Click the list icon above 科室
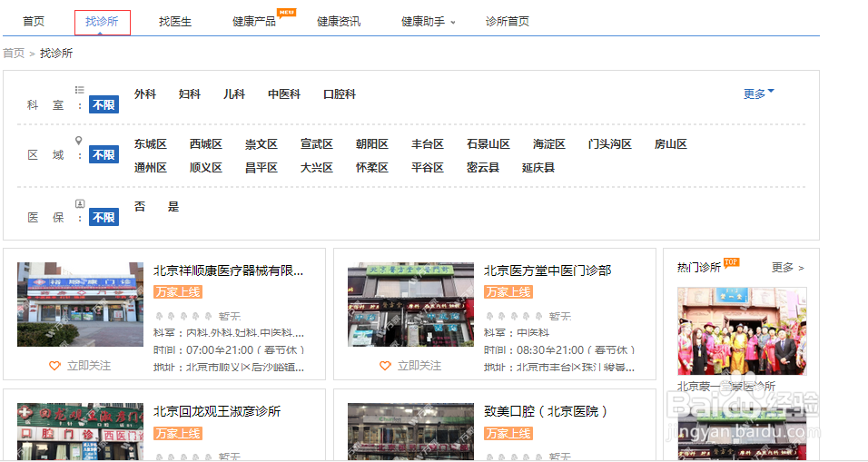This screenshot has height=462, width=868. pyautogui.click(x=80, y=90)
